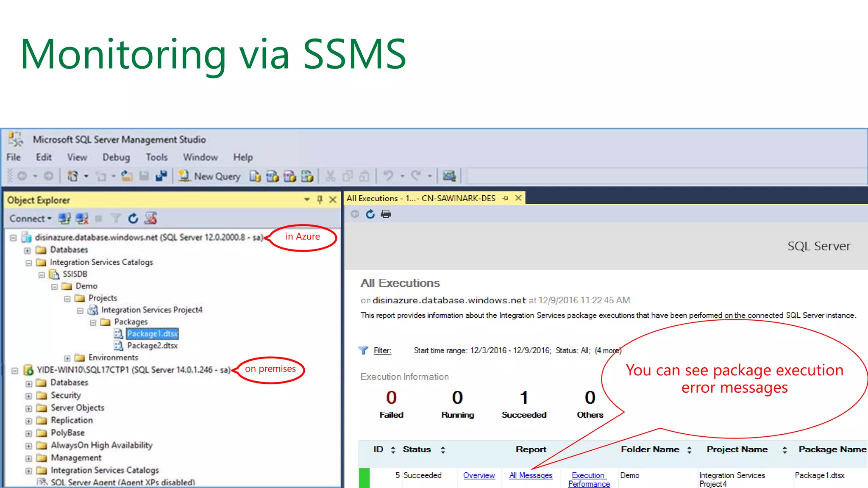This screenshot has width=868, height=488.
Task: Click the Analysis Services DMX Query icon
Action: tap(290, 176)
